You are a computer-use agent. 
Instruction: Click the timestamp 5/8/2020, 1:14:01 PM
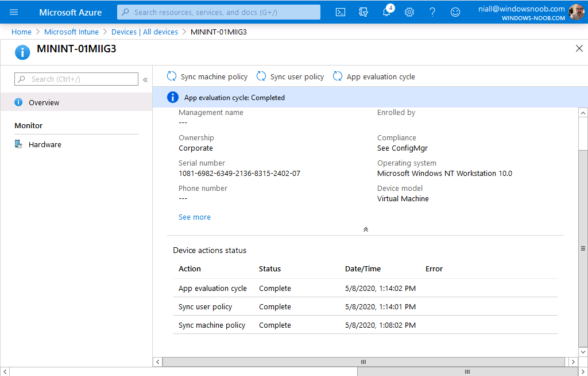380,306
